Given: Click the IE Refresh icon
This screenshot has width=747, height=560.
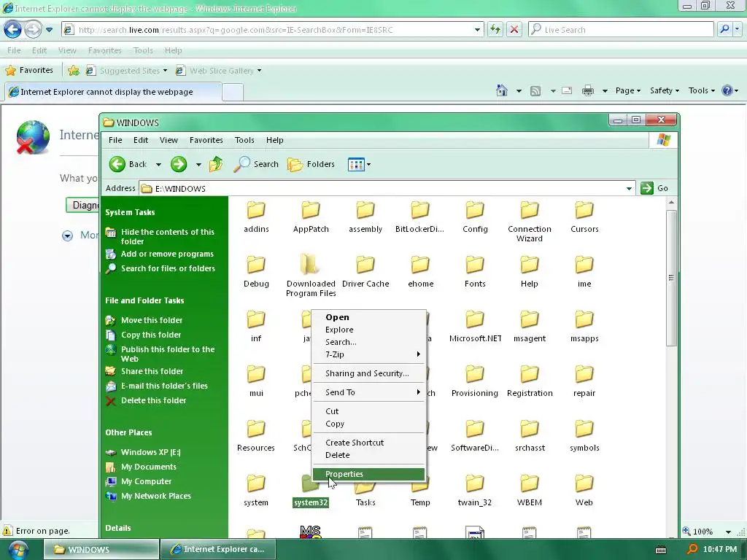Looking at the screenshot, I should pyautogui.click(x=495, y=29).
